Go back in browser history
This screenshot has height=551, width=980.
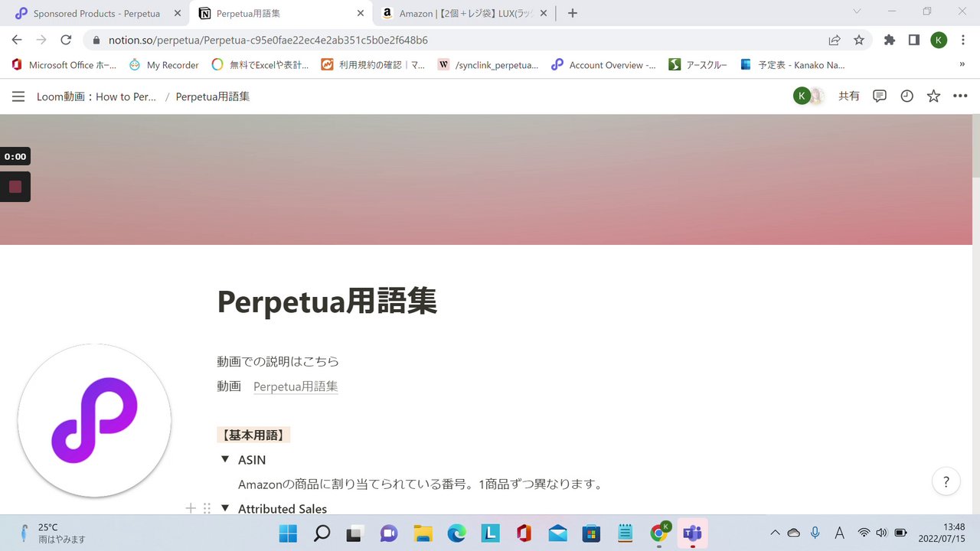click(17, 40)
